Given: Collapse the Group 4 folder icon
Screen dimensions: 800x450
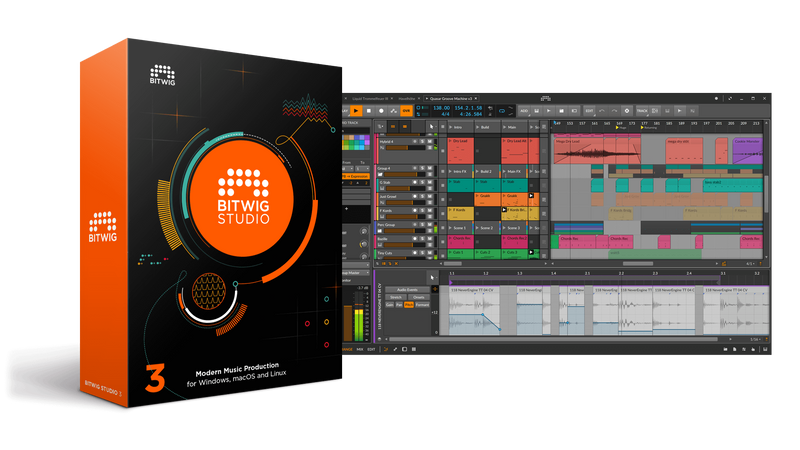Looking at the screenshot, I should (x=381, y=174).
